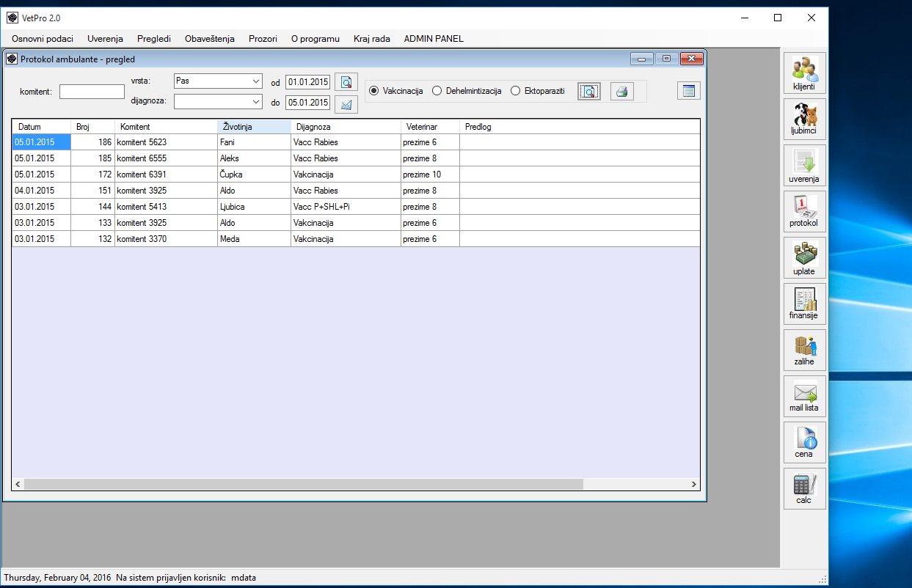The width and height of the screenshot is (912, 588).
Task: Select the Dehelmintizacija radio option
Action: 437,91
